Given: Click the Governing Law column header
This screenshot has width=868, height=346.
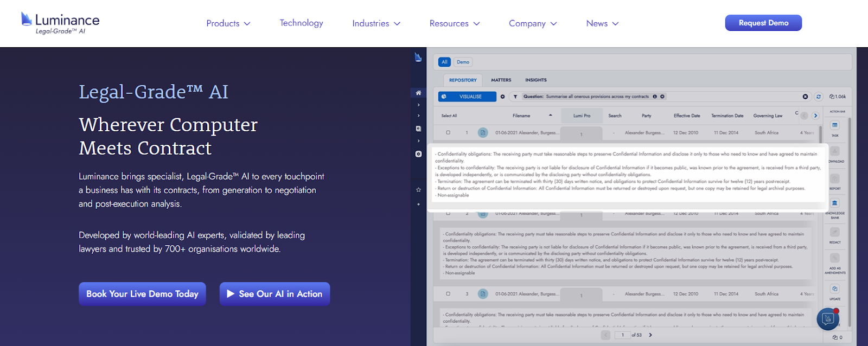Looking at the screenshot, I should 768,116.
